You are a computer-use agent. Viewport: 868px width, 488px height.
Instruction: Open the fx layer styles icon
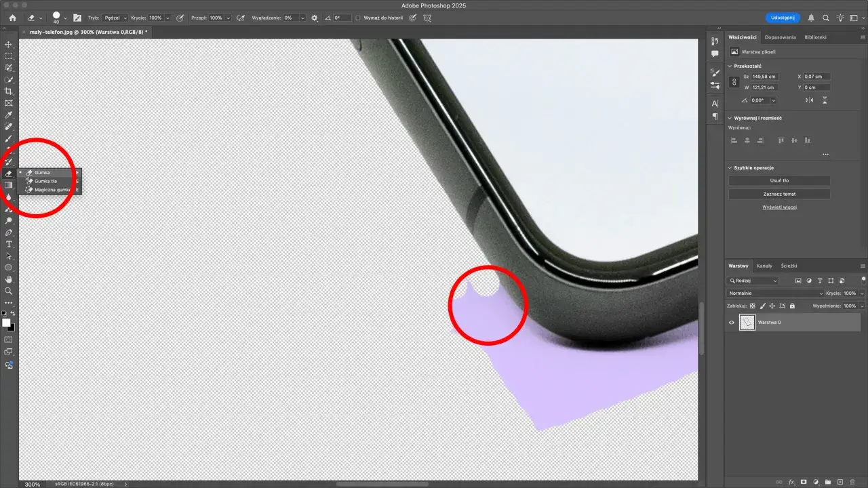point(791,482)
